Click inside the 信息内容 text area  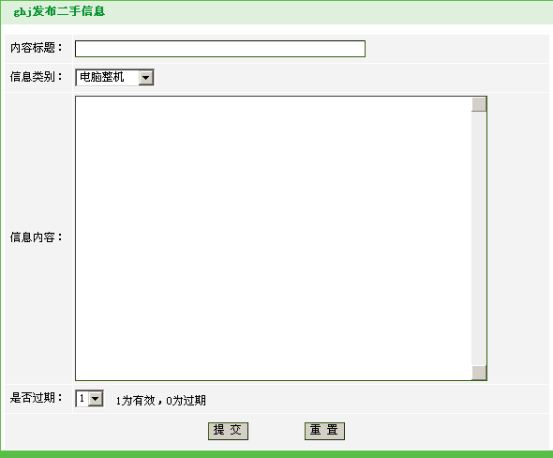[x=273, y=238]
